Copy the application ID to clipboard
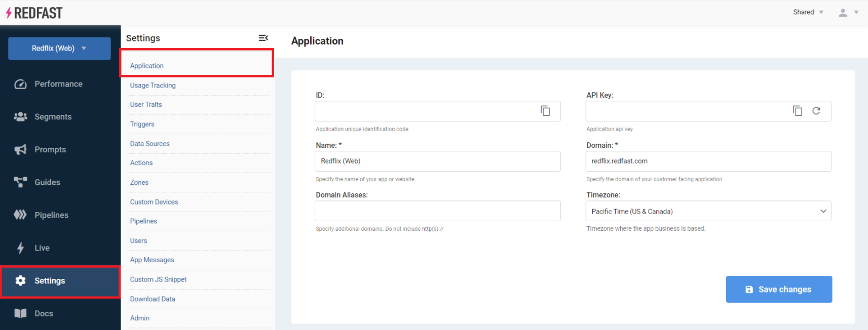Screen dimensions: 868x330 (x=545, y=111)
